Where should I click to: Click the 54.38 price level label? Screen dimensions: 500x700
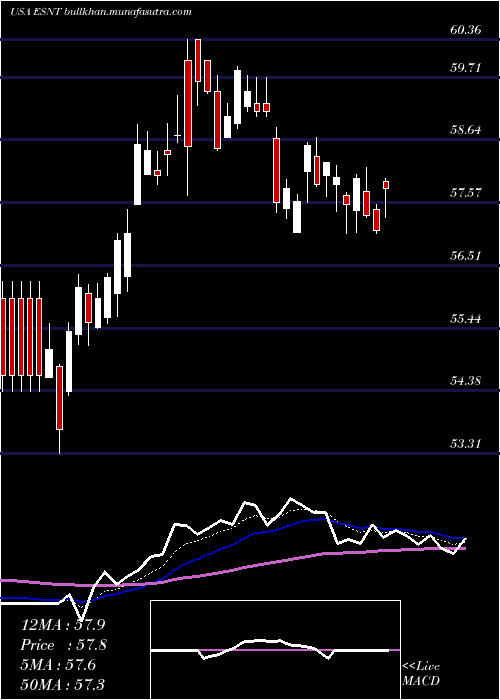click(x=466, y=381)
